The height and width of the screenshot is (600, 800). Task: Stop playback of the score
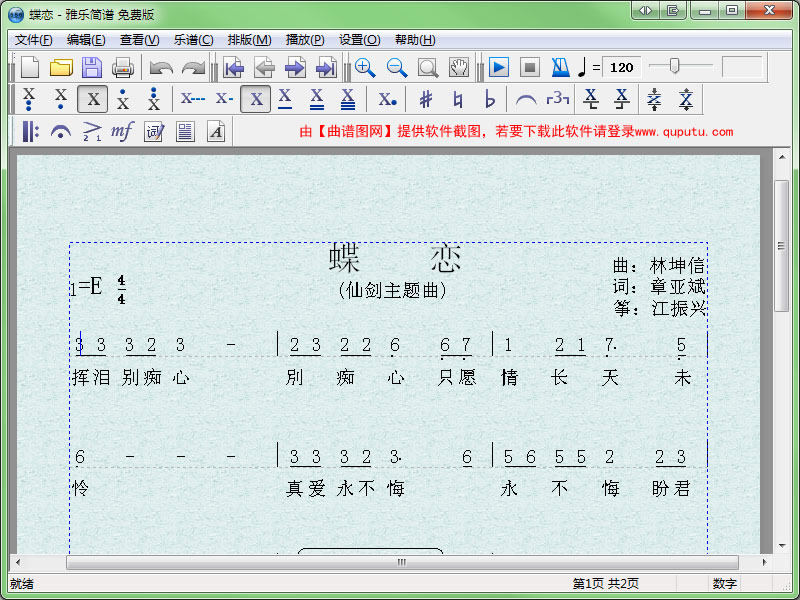pos(530,67)
